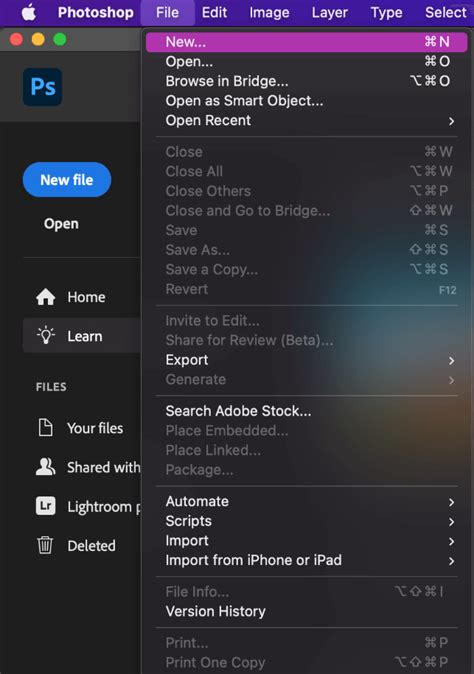Choose Version History from File menu
The image size is (474, 674).
coord(306,612)
